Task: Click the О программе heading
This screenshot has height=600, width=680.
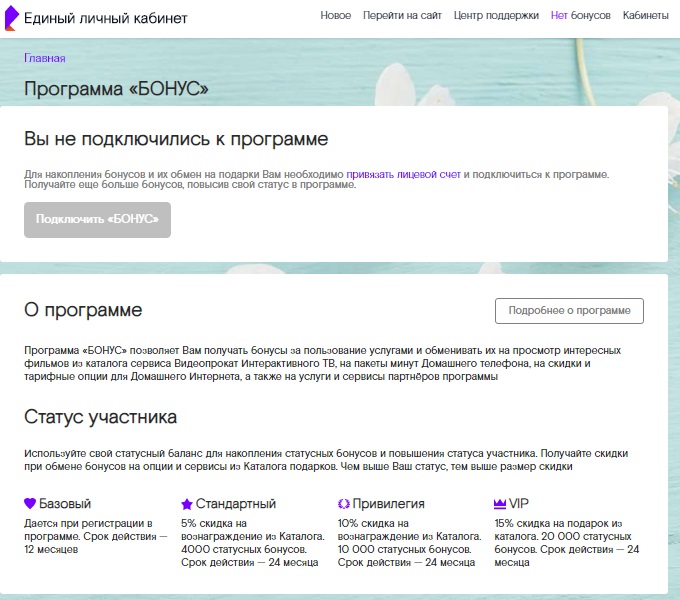Action: (x=83, y=310)
